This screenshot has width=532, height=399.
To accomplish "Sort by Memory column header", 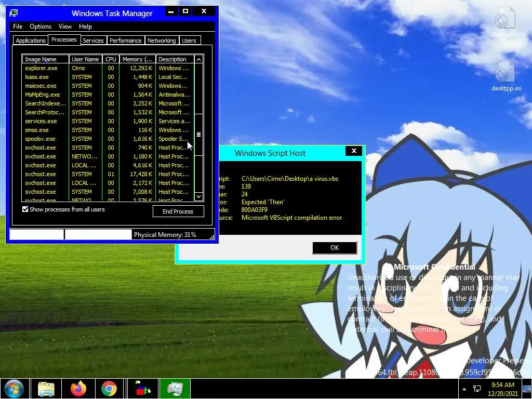I will click(x=137, y=59).
